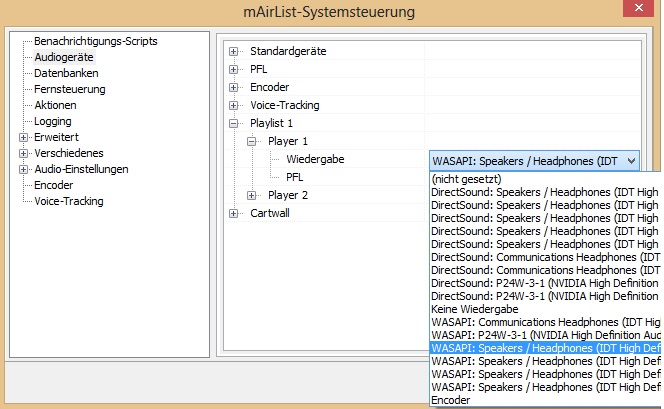Select Benachrichtigungs-Scripts in the sidebar
664x409 pixels.
[96, 41]
